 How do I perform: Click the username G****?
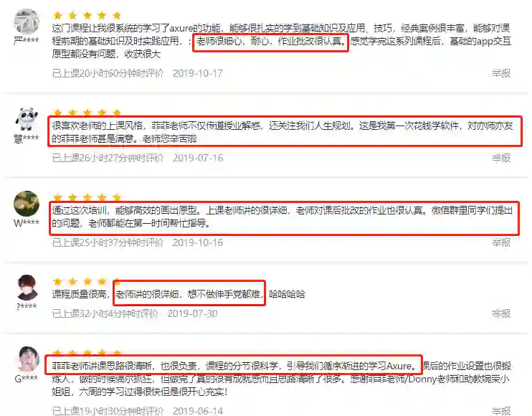(26, 379)
